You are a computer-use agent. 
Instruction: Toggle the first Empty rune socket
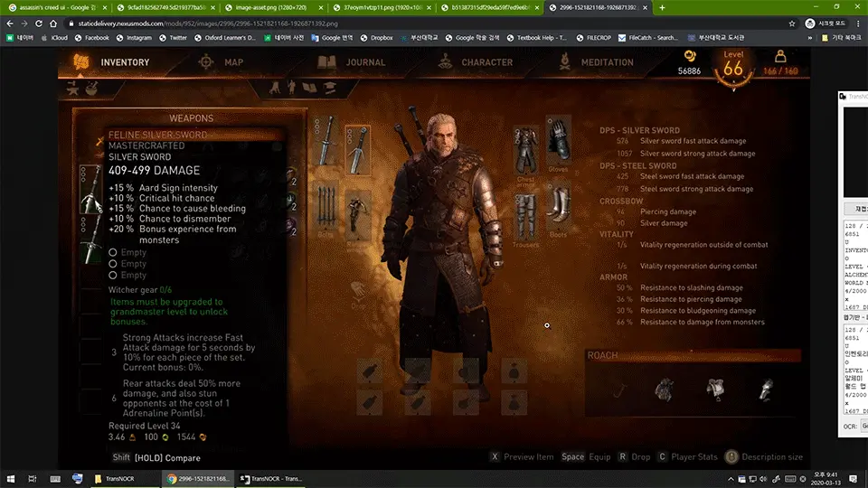point(113,253)
